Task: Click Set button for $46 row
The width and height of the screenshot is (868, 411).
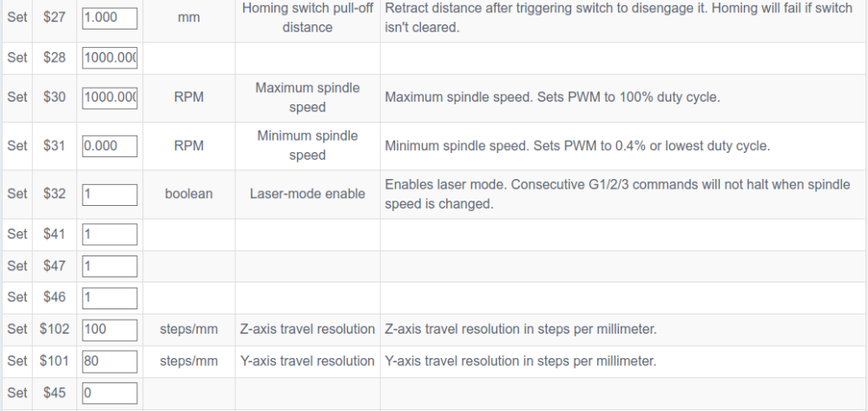Action: (x=17, y=297)
